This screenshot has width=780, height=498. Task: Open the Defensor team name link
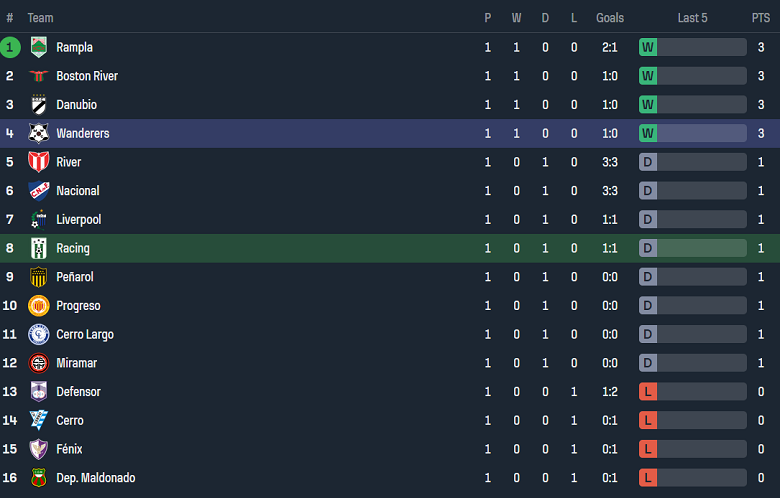click(78, 392)
